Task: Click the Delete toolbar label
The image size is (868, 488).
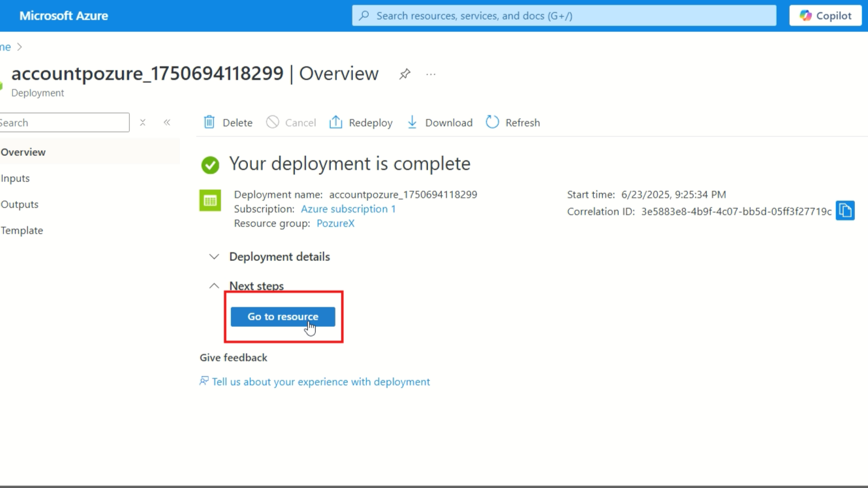Action: tap(238, 123)
